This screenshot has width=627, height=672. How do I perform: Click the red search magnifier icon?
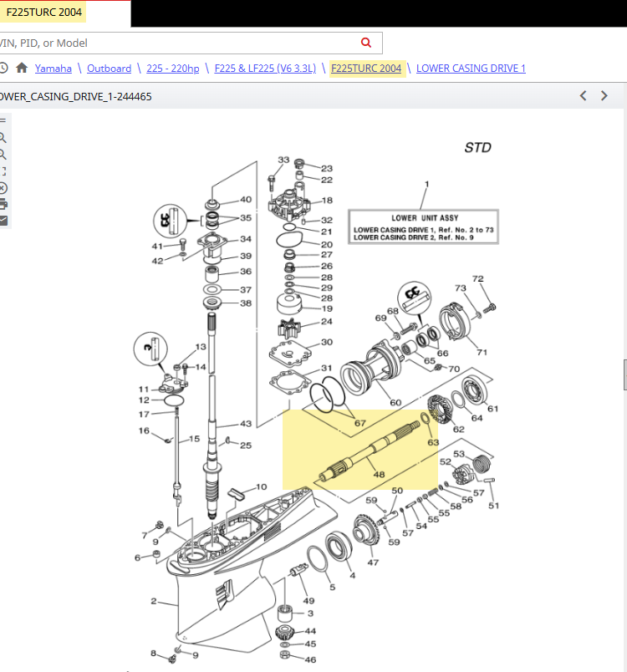coord(366,43)
